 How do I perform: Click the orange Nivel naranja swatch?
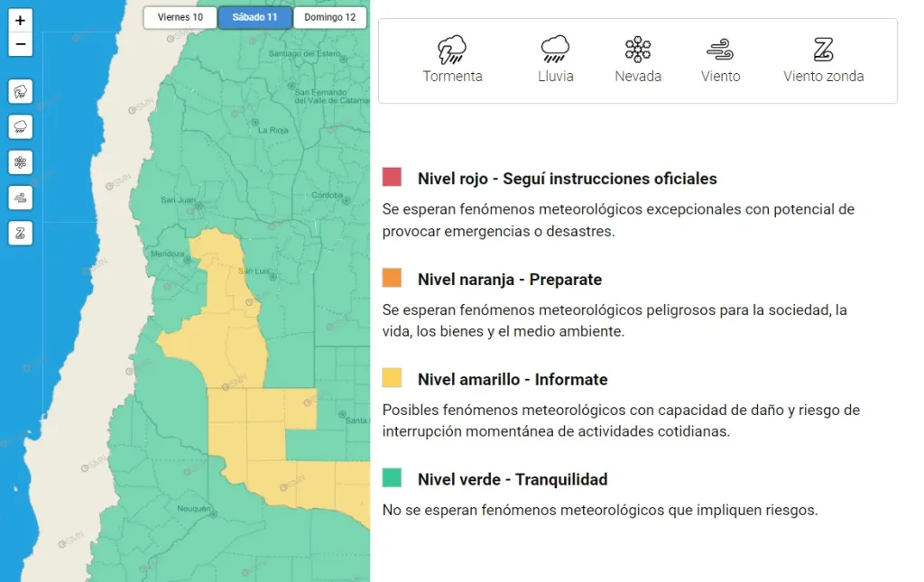pos(392,279)
